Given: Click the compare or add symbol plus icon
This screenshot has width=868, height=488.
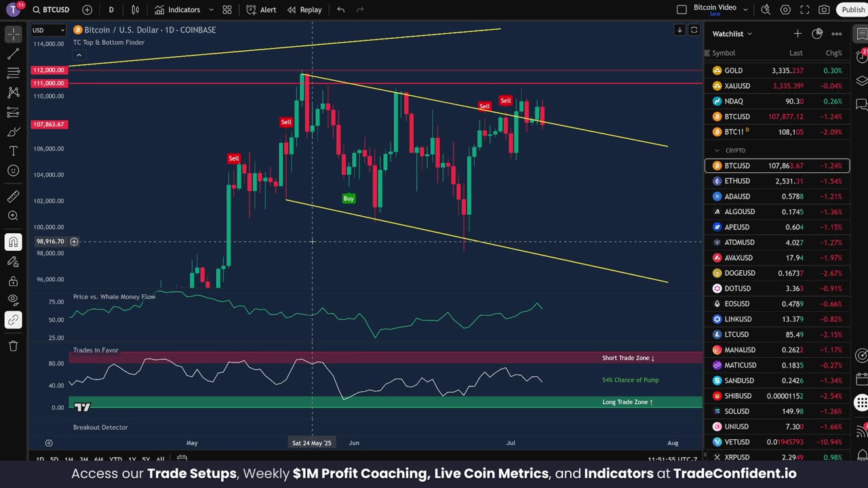Looking at the screenshot, I should (x=87, y=9).
